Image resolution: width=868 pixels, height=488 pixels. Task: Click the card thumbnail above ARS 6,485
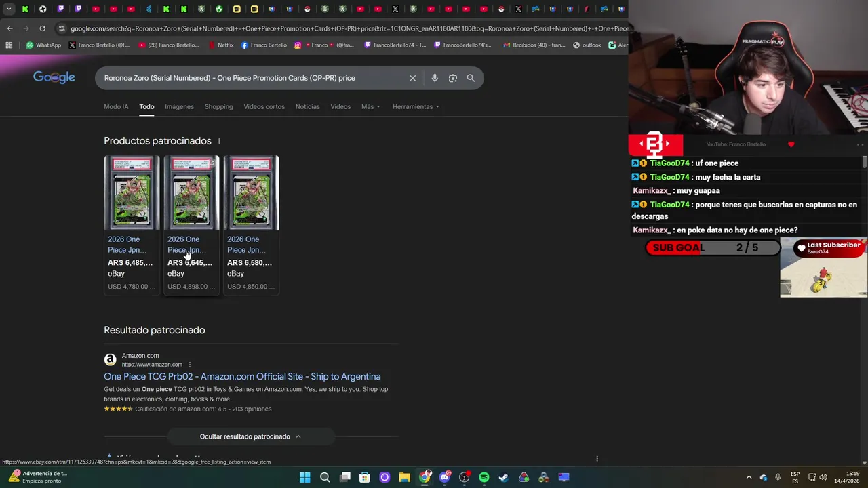132,193
